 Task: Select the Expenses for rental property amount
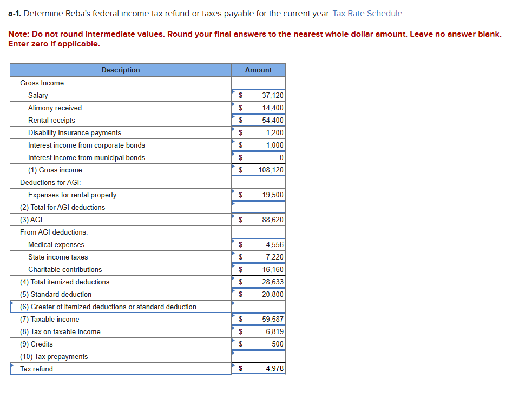(x=258, y=195)
